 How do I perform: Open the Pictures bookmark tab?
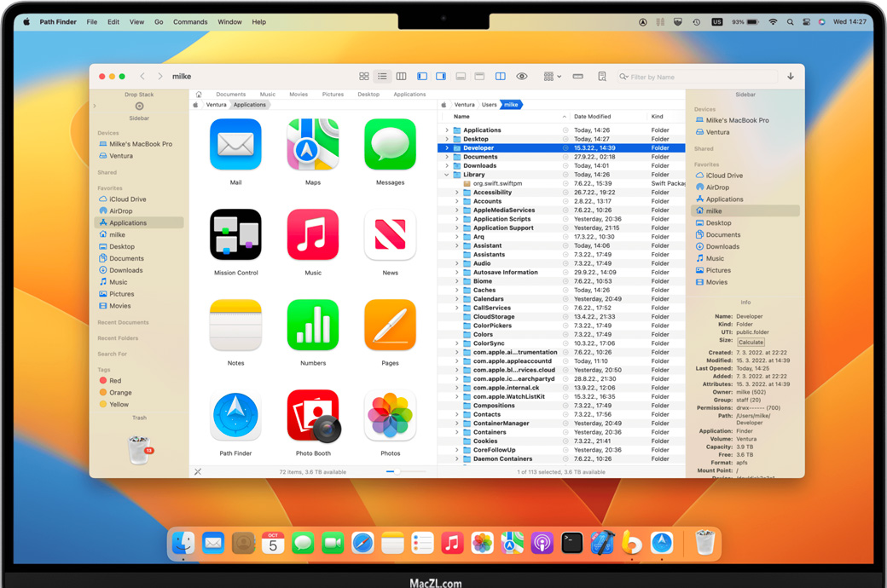click(333, 95)
